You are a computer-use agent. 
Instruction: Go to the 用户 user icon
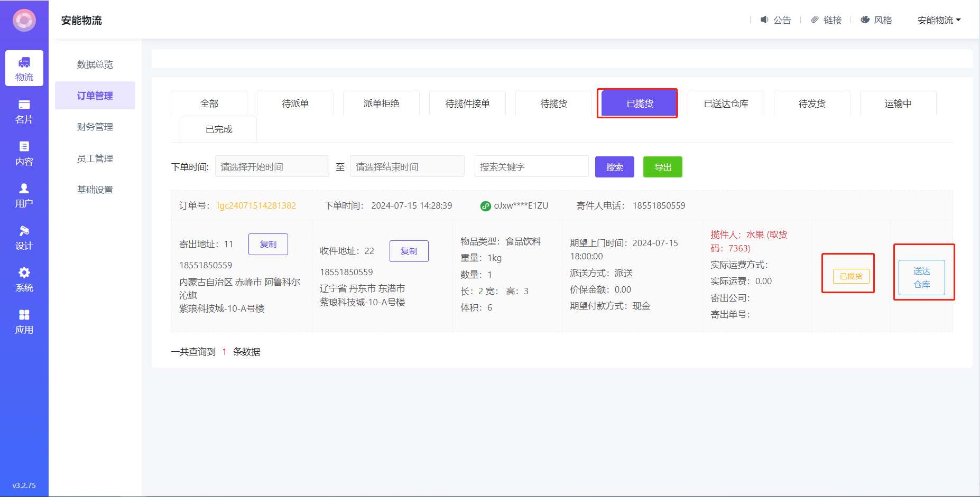coord(24,189)
